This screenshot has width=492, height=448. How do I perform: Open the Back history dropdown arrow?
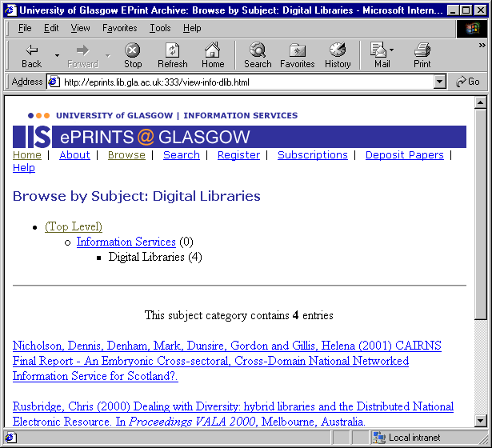tap(57, 55)
